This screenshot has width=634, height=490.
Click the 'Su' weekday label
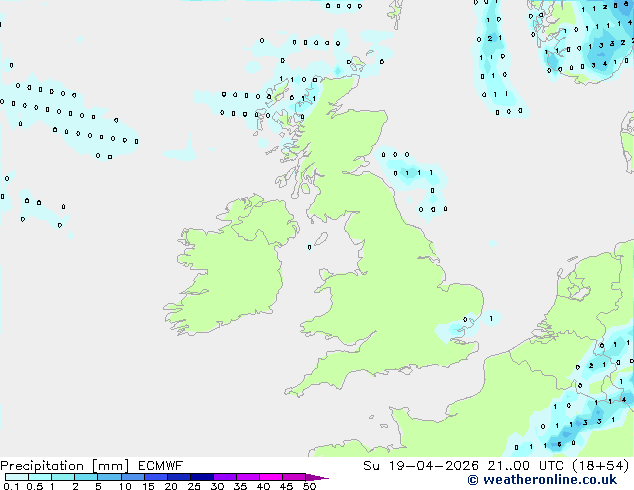(x=371, y=466)
